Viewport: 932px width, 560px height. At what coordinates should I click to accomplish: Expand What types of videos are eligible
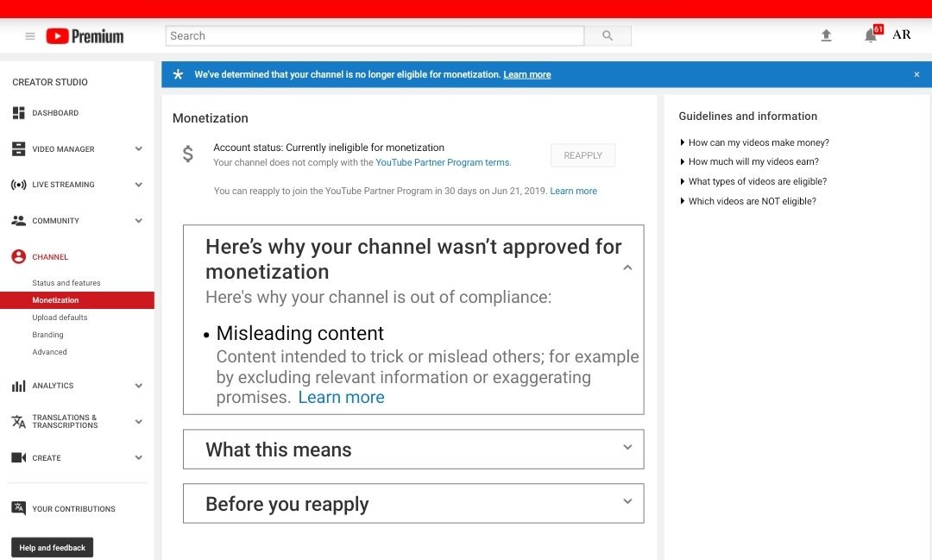[753, 181]
